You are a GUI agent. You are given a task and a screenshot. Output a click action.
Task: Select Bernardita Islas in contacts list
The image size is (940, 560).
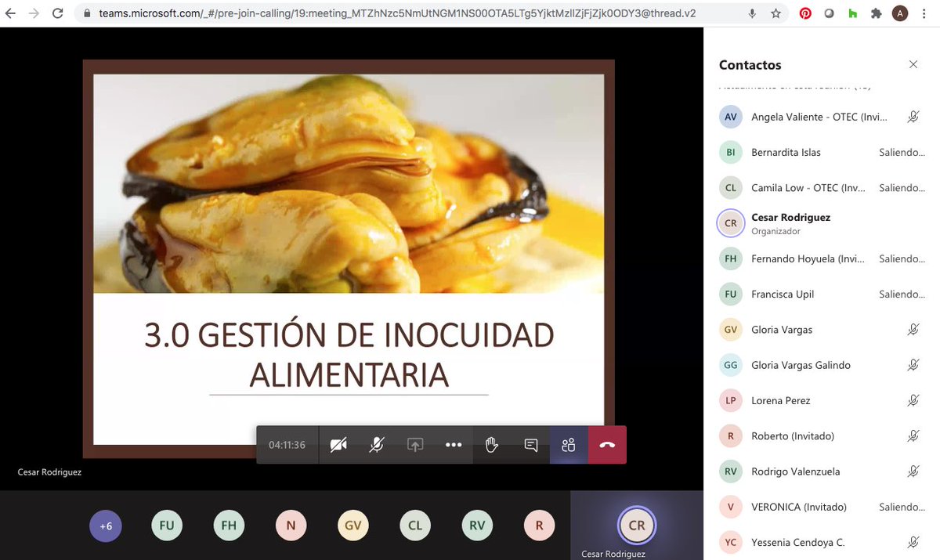[x=822, y=152]
